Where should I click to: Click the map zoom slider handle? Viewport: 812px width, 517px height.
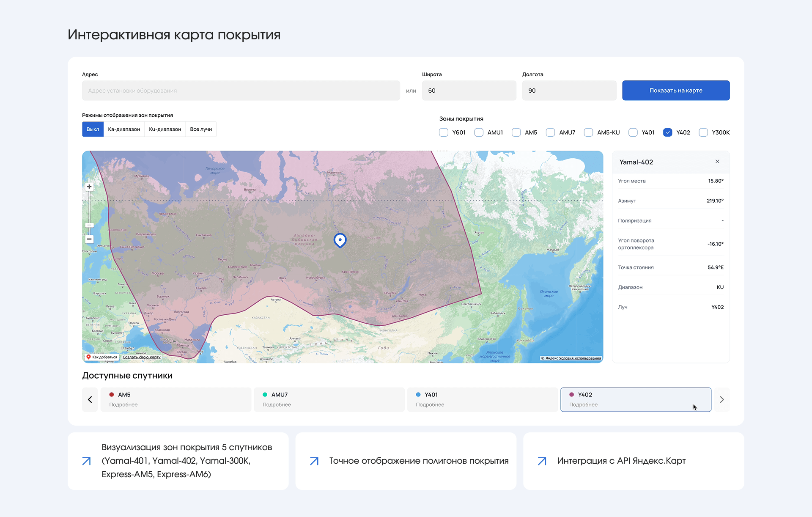tap(89, 225)
